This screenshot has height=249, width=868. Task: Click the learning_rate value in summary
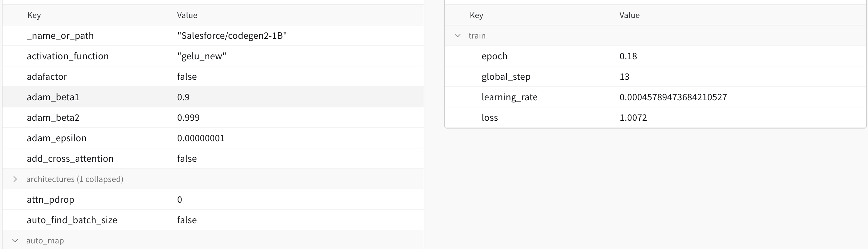[673, 97]
